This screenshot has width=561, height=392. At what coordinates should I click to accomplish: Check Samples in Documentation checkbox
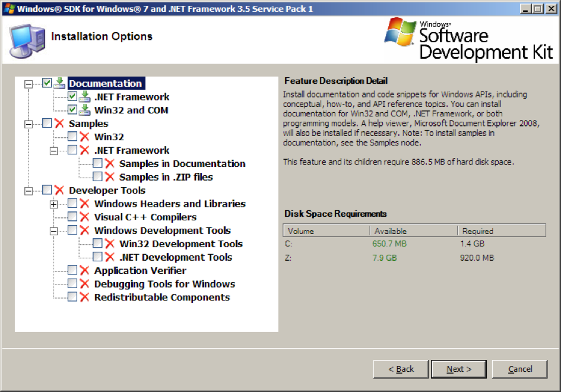click(x=98, y=163)
